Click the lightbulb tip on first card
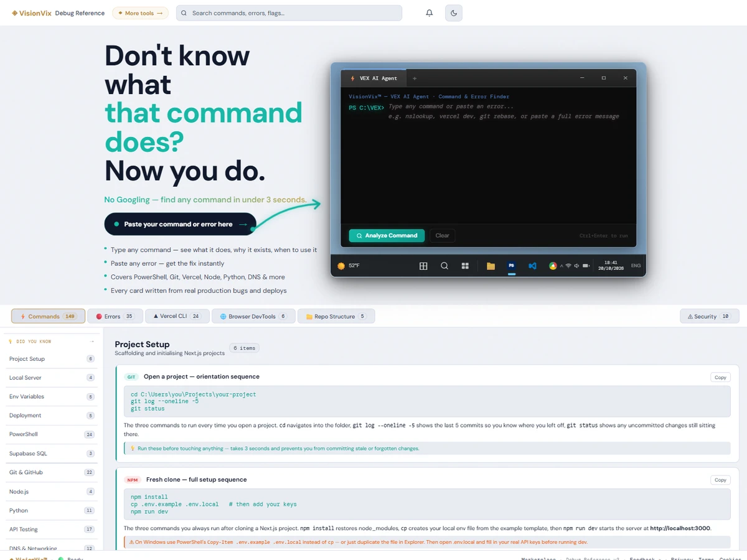 point(427,448)
